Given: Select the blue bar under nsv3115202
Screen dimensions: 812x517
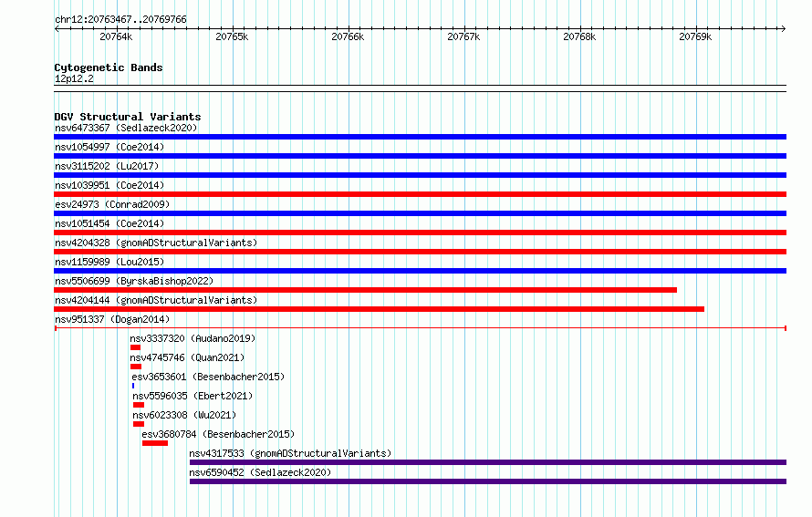Looking at the screenshot, I should [x=420, y=175].
